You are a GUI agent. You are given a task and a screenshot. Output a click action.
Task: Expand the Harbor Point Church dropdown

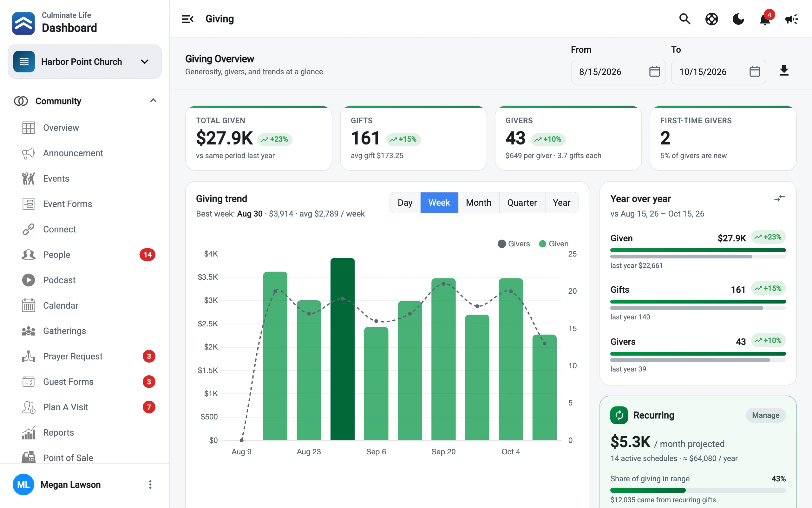[85, 62]
